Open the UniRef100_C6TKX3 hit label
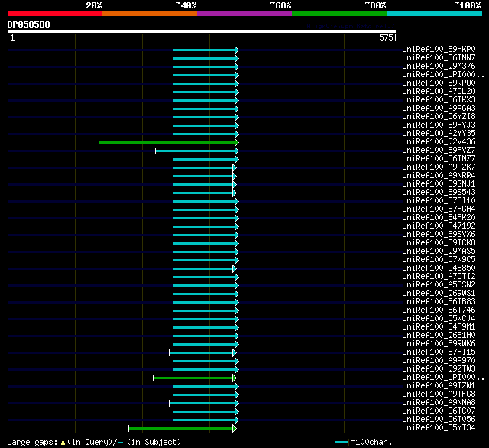Viewport: 489px width, 448px height. 439,100
